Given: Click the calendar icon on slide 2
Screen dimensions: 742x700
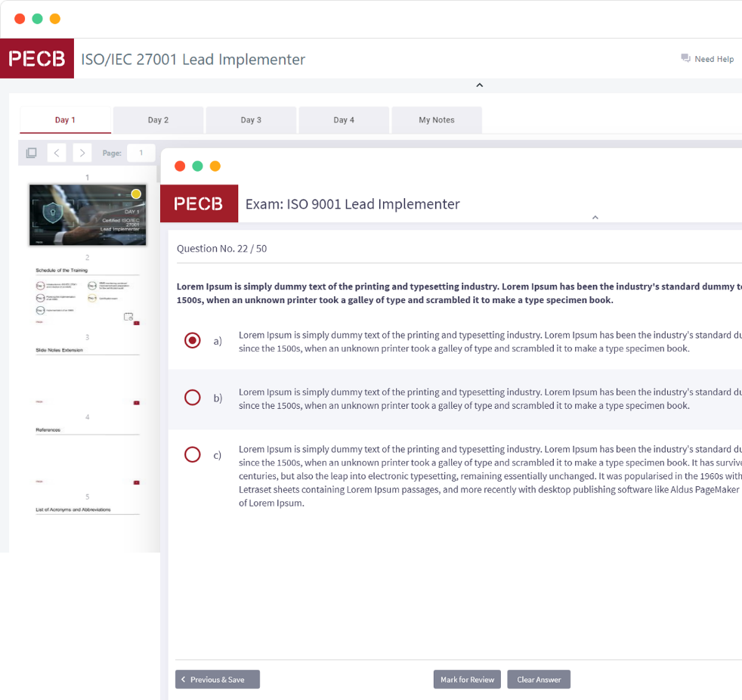Looking at the screenshot, I should click(128, 317).
